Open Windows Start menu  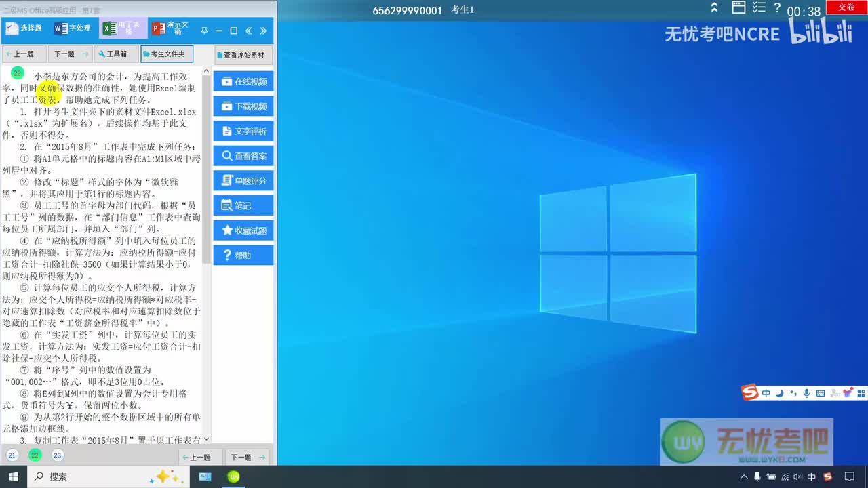[13, 477]
